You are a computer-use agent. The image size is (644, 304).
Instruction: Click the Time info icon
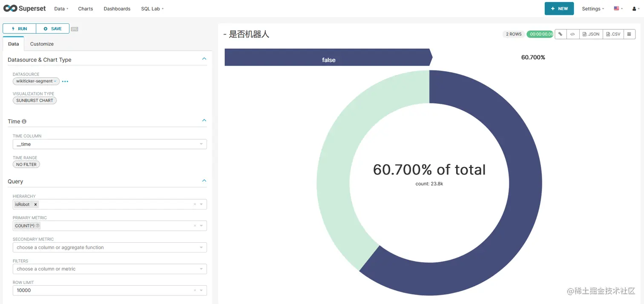tap(24, 121)
